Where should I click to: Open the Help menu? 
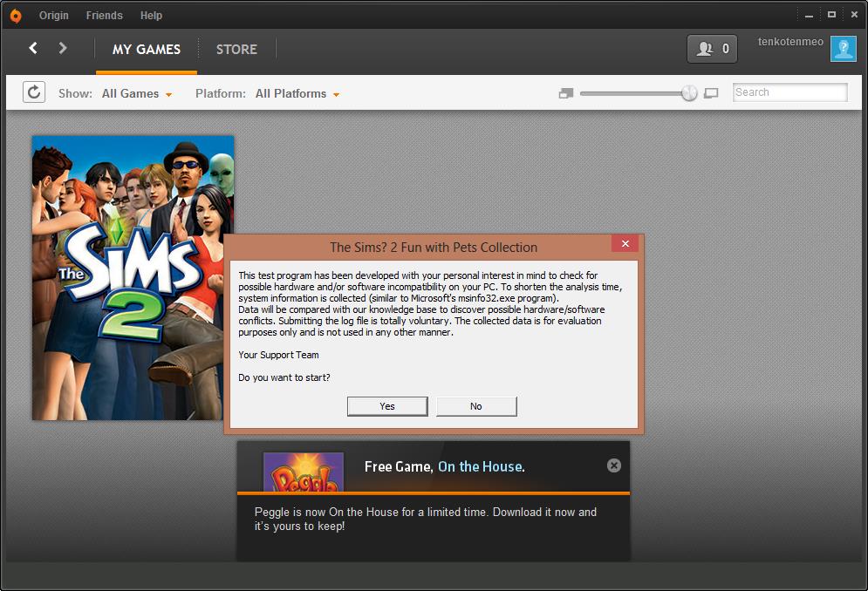click(151, 16)
